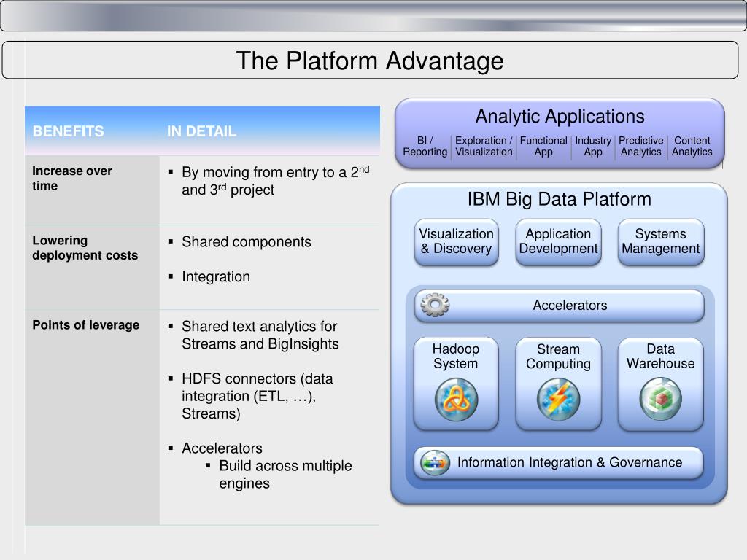Click the Hadoop System label

coord(456,356)
